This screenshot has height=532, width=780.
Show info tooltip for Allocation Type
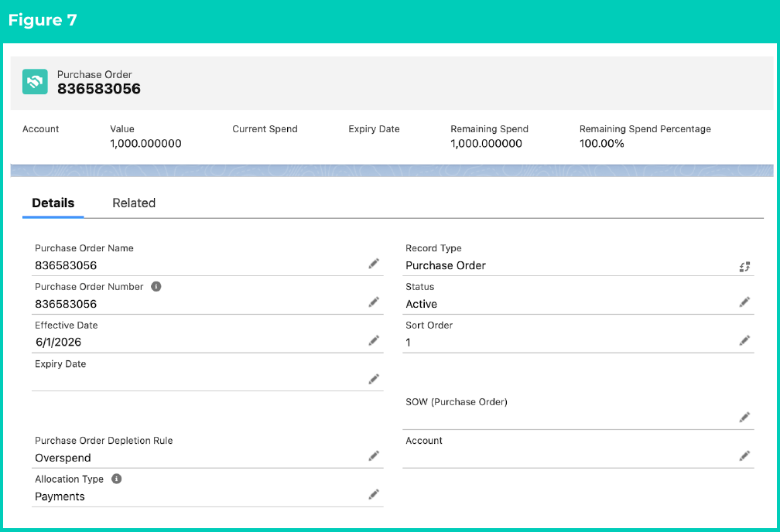coord(116,479)
